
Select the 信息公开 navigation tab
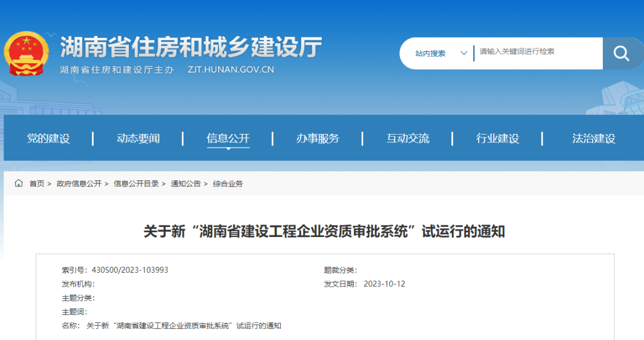228,139
